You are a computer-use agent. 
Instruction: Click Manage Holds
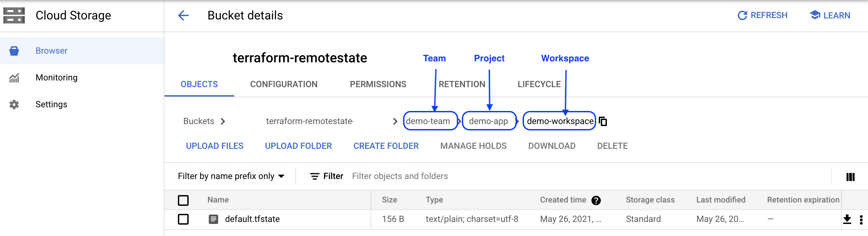[473, 146]
